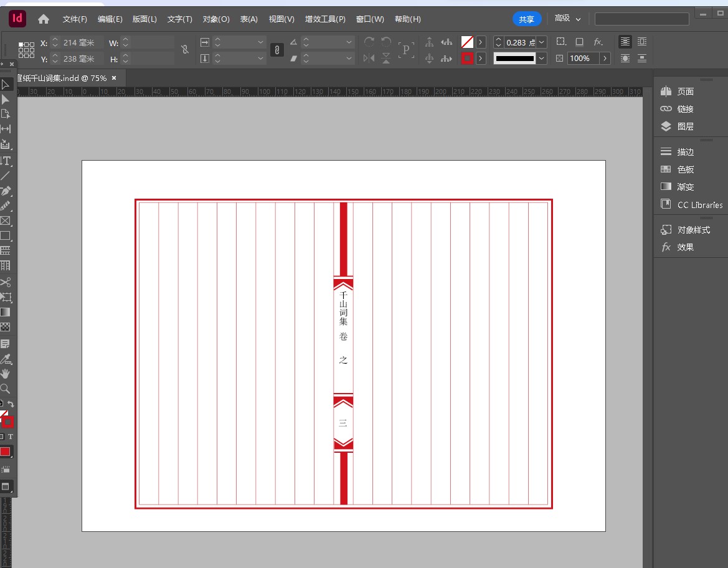The width and height of the screenshot is (728, 568).
Task: Open the 色板 swatches panel
Action: 685,169
